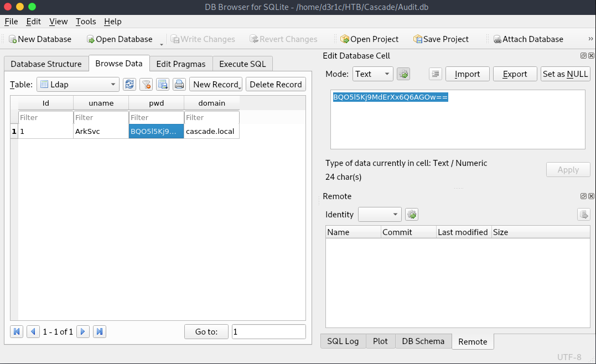Open the Table dropdown showing Ldap
This screenshot has height=364, width=596.
[78, 84]
